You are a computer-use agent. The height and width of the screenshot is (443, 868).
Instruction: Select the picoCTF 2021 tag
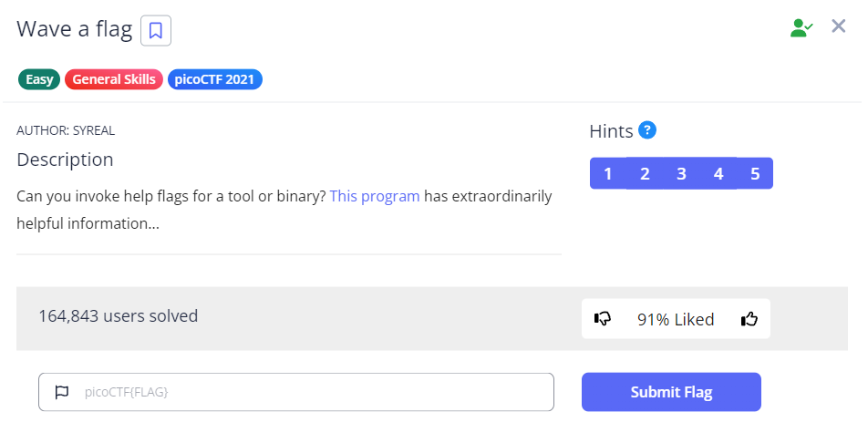tap(215, 79)
